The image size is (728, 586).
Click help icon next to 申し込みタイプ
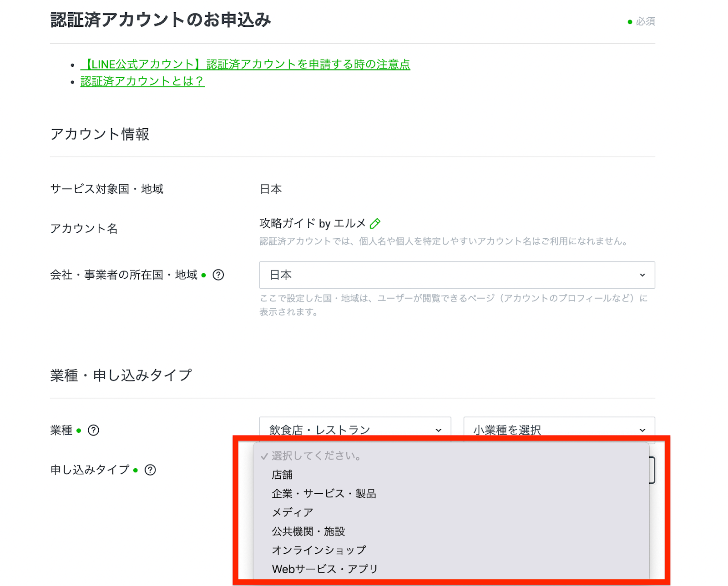[150, 470]
